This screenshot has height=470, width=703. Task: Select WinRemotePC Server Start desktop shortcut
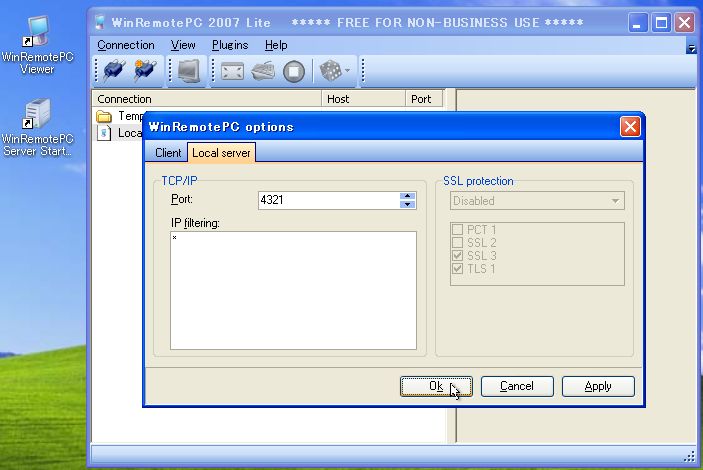37,127
